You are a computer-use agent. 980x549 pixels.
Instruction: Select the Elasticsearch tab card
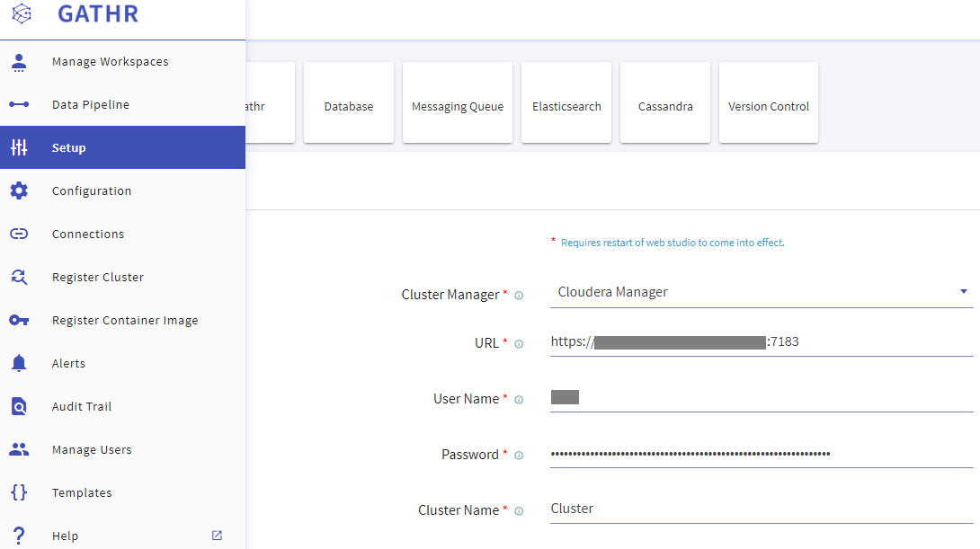click(x=566, y=102)
